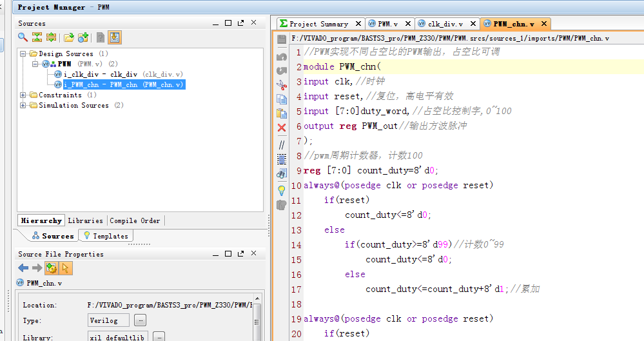Toggle the cursor-arrow selection button in Properties

point(66,268)
